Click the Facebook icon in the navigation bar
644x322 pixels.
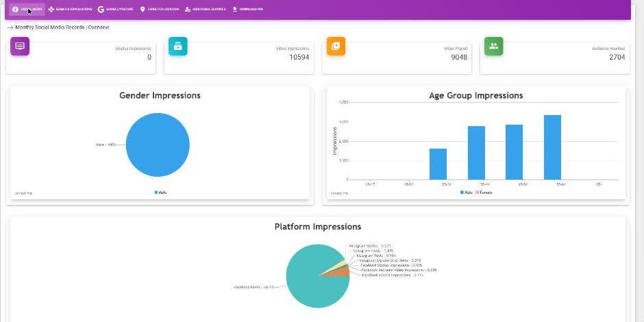tap(15, 9)
